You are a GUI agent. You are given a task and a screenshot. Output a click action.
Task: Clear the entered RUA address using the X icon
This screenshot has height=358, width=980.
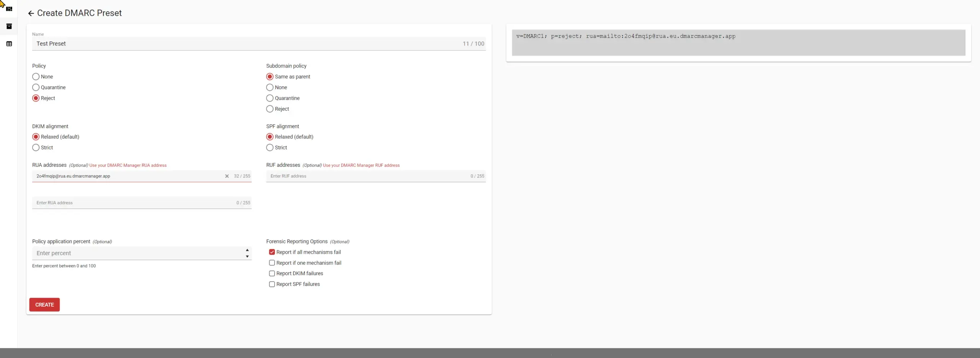[x=227, y=176]
